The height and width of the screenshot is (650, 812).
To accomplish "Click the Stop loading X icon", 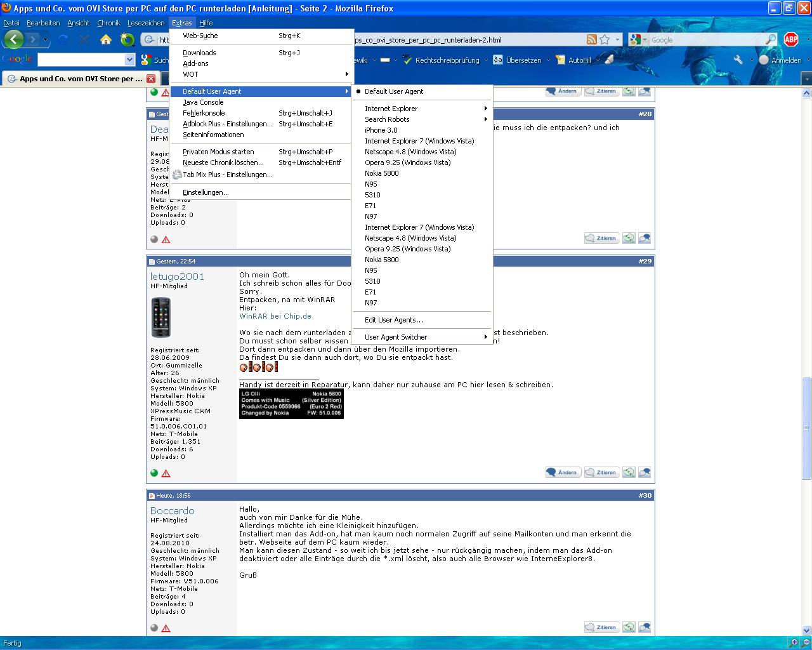I will click(84, 39).
